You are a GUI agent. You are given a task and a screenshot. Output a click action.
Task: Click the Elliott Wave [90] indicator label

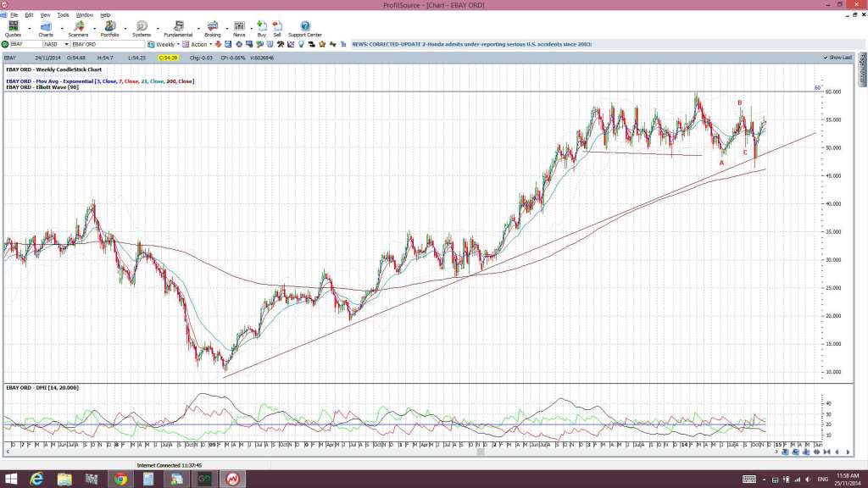42,87
